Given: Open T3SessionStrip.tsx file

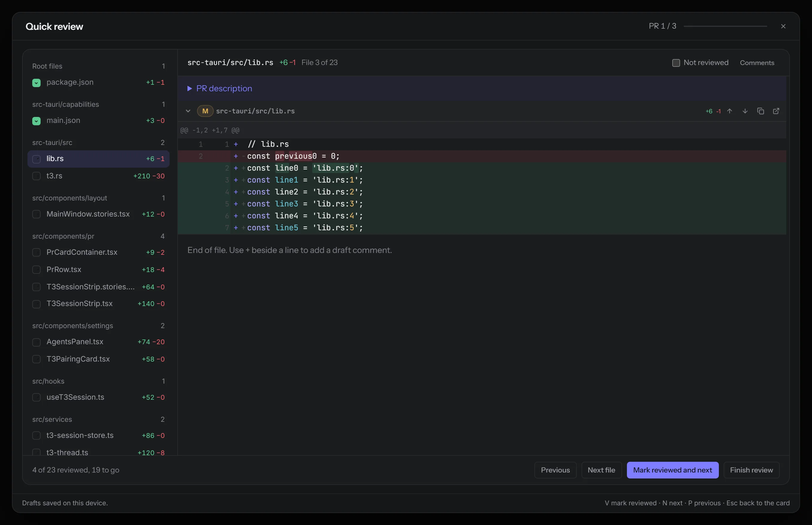Looking at the screenshot, I should point(98,304).
